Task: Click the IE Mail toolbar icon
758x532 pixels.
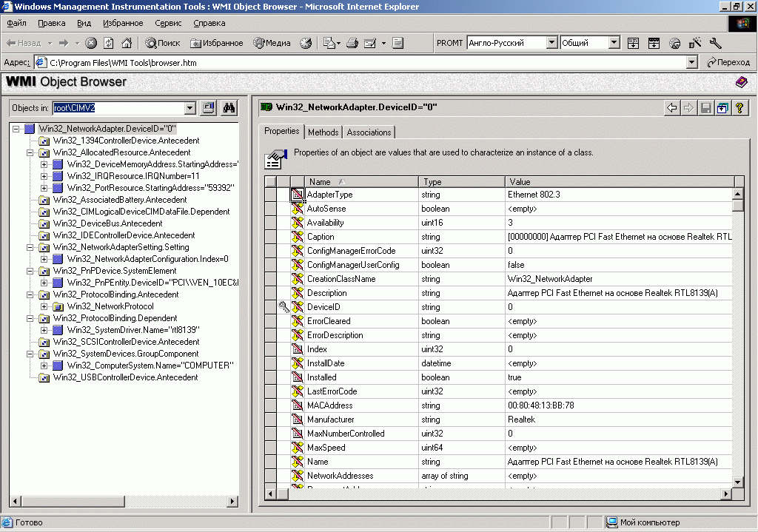Action: point(332,43)
